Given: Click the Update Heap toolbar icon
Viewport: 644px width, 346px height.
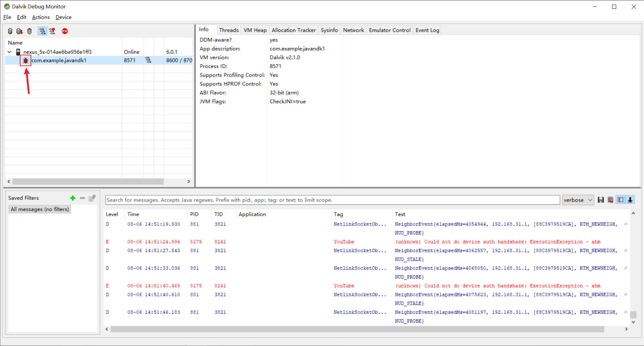Looking at the screenshot, I should tap(10, 31).
